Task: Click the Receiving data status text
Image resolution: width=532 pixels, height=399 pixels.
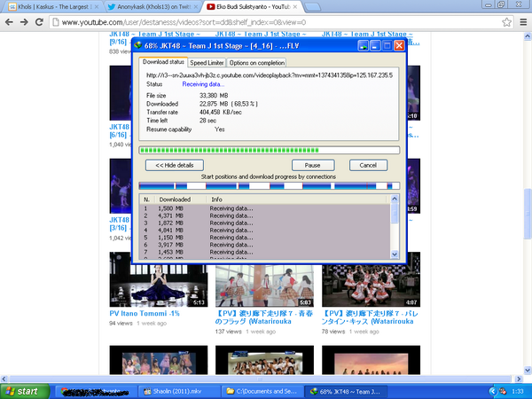Action: pyautogui.click(x=203, y=84)
